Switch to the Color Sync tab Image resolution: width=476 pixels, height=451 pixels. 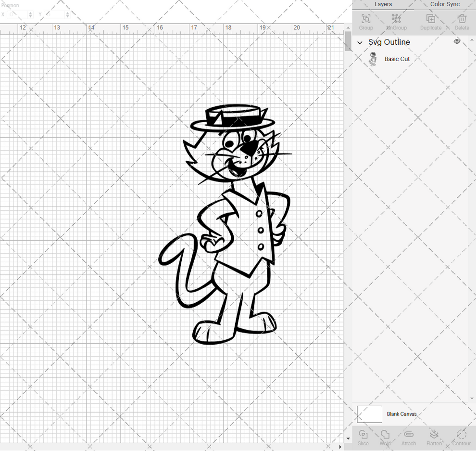pos(445,4)
